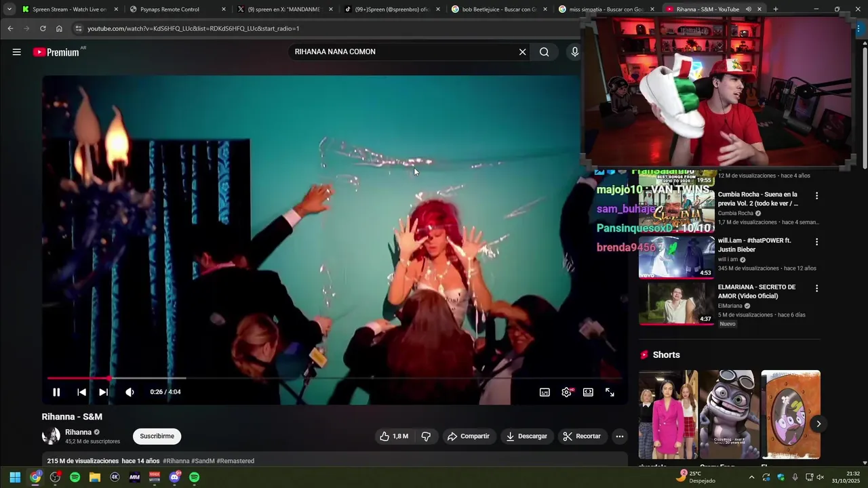
Task: Open Recortar clip tool
Action: coord(581,436)
